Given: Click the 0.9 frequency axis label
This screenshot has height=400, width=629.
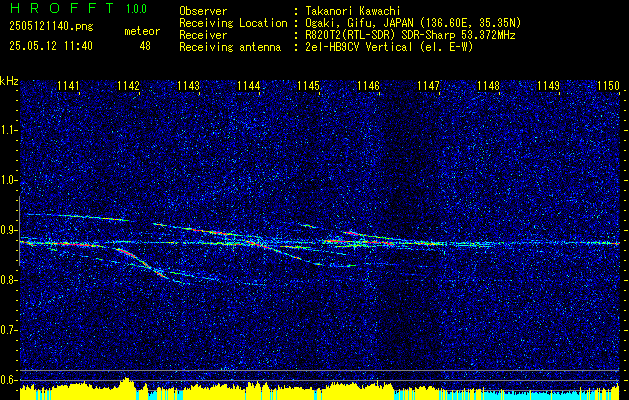Looking at the screenshot, I should pyautogui.click(x=9, y=230).
